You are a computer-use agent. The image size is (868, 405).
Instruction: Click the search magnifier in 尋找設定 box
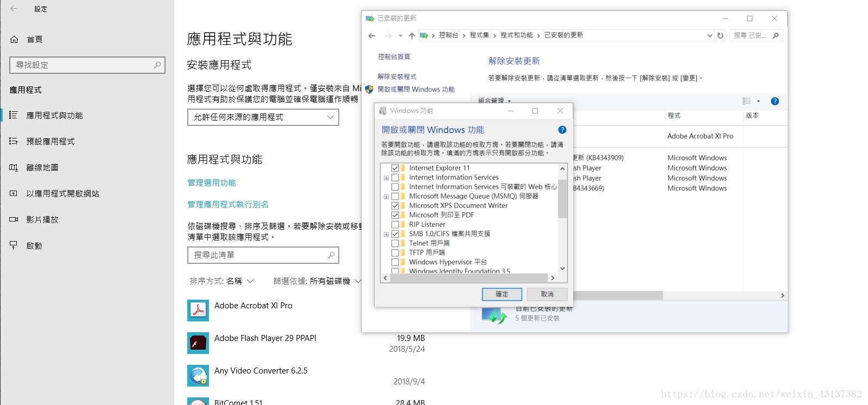[x=157, y=65]
